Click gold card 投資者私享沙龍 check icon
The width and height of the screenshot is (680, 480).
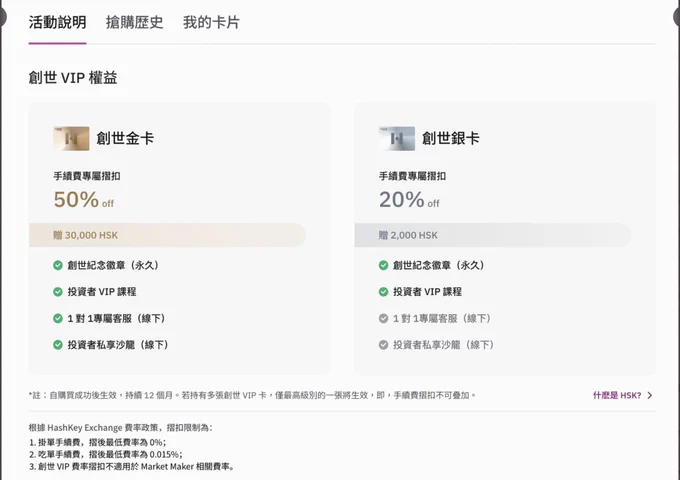click(x=58, y=345)
